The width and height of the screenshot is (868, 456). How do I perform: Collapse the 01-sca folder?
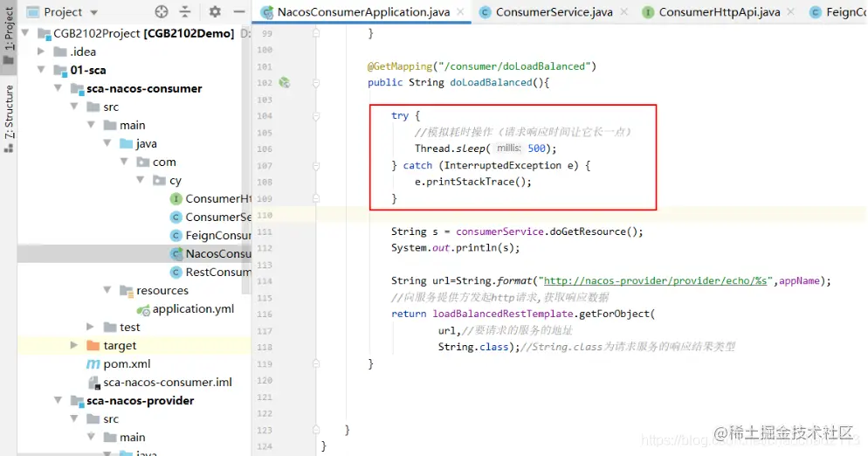(41, 70)
